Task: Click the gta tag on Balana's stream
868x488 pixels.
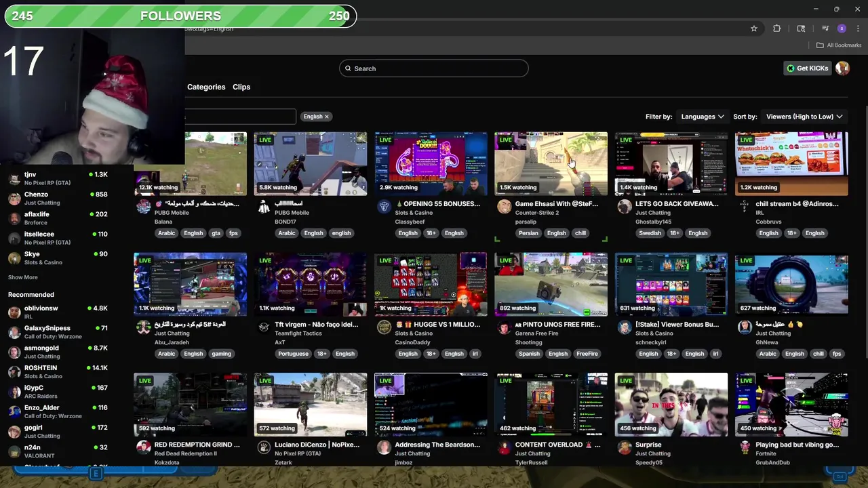Action: click(x=216, y=233)
